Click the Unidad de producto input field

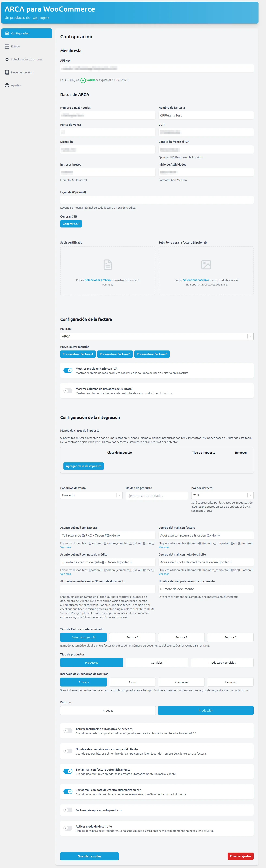pos(157,495)
